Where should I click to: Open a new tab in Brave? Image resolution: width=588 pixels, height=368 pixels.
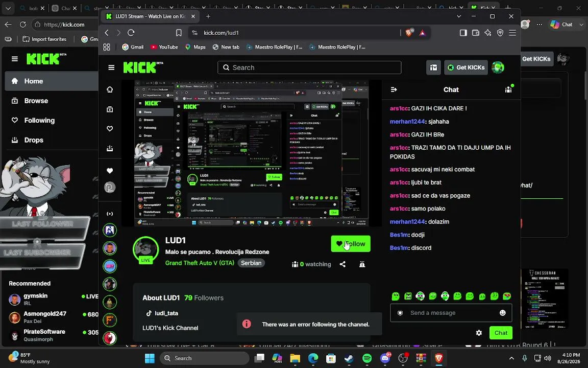[x=208, y=16]
